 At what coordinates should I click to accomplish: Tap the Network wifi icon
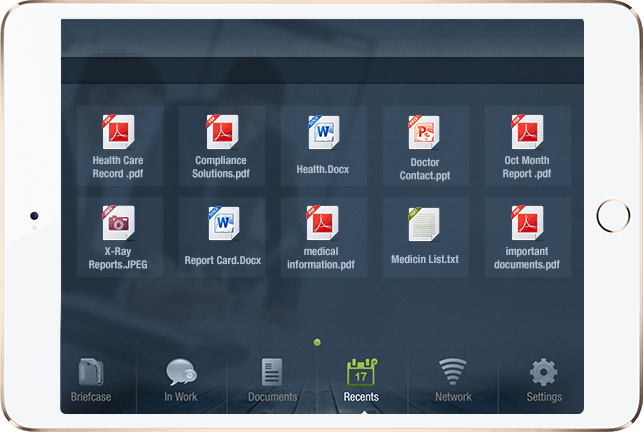[x=453, y=372]
